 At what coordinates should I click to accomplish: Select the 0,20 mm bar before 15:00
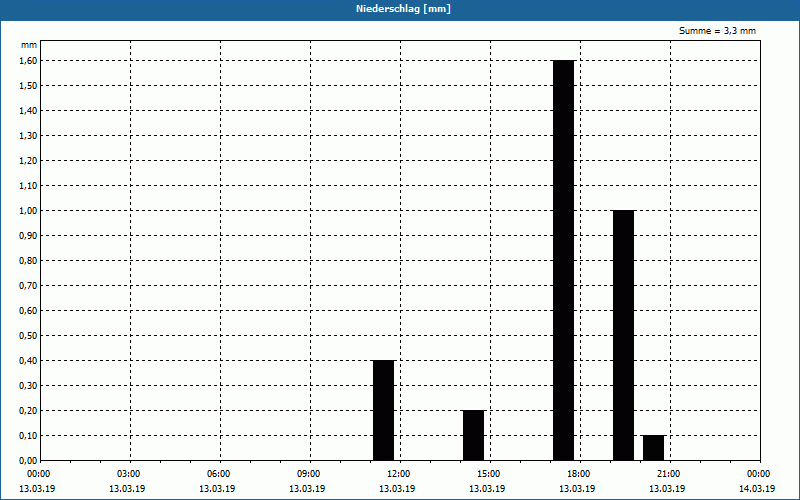[x=473, y=435]
